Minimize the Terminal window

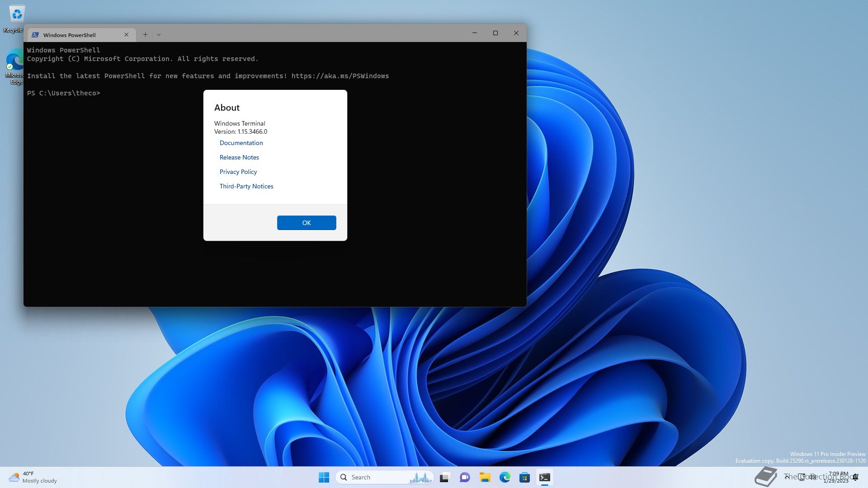tap(475, 33)
